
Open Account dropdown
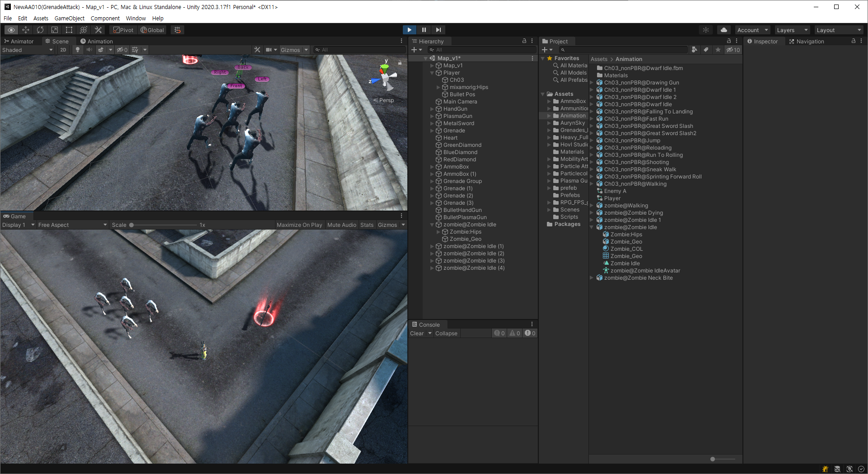pyautogui.click(x=752, y=30)
